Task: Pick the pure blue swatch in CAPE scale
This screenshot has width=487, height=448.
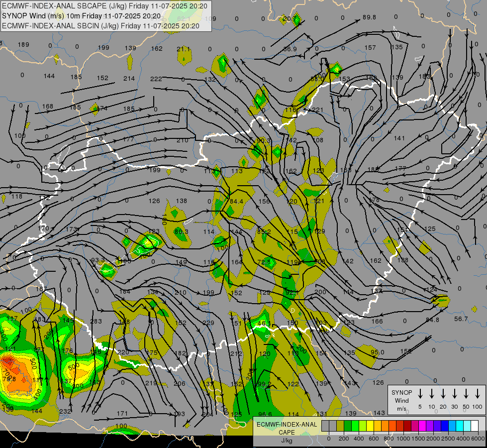Action: pos(444,426)
